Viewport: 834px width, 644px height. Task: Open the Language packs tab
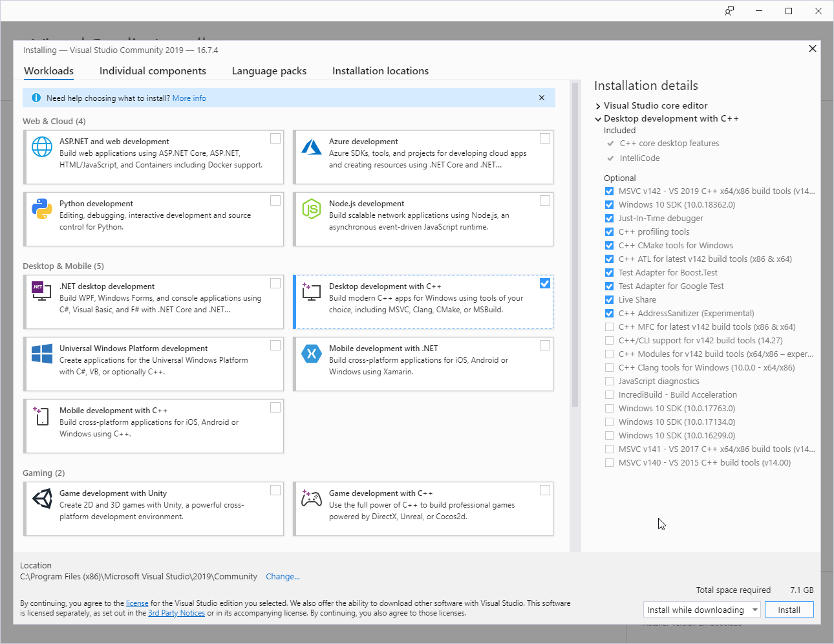(269, 70)
